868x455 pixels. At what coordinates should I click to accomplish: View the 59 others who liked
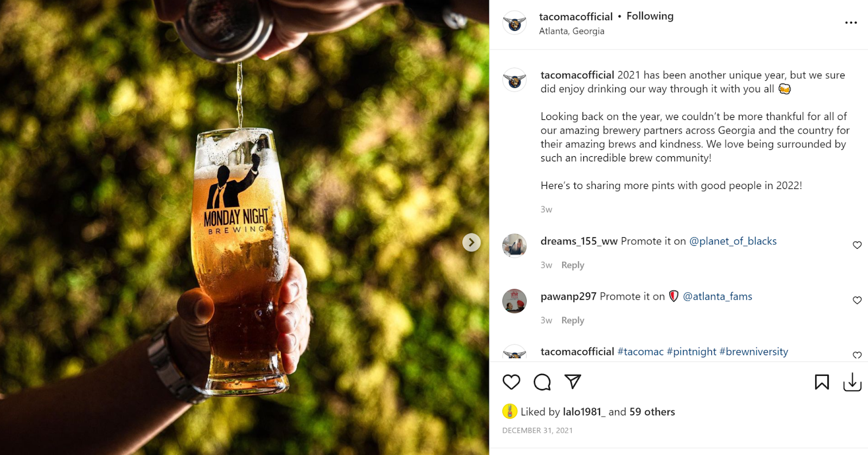coord(652,412)
